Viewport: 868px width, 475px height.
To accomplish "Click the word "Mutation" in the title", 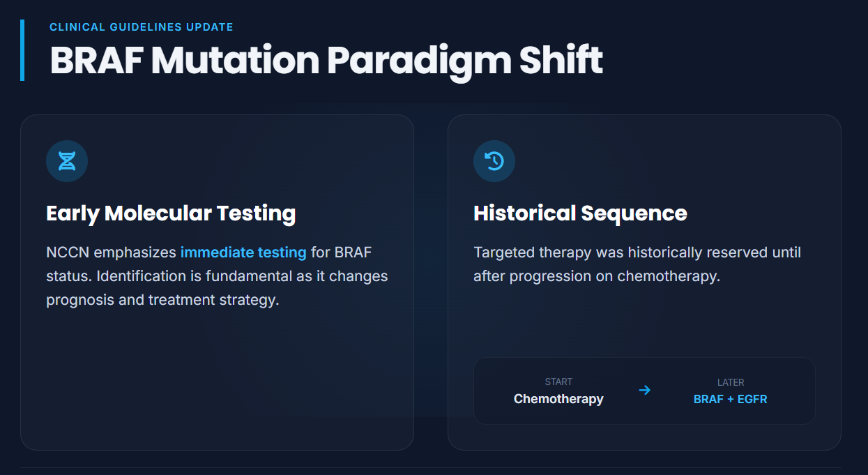I will coord(235,61).
